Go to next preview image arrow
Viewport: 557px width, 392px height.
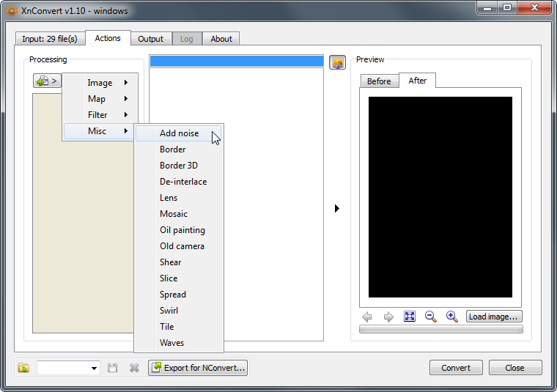(x=388, y=317)
